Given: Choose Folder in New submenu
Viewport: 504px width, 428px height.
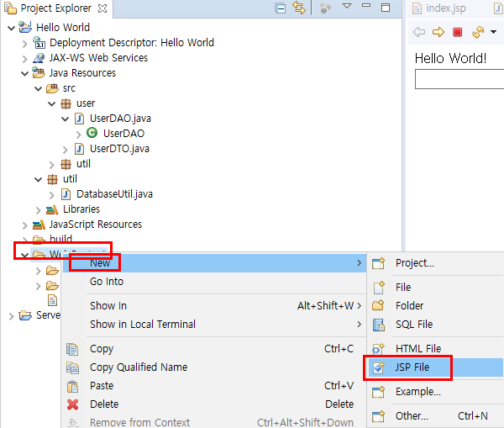Looking at the screenshot, I should 436,306.
